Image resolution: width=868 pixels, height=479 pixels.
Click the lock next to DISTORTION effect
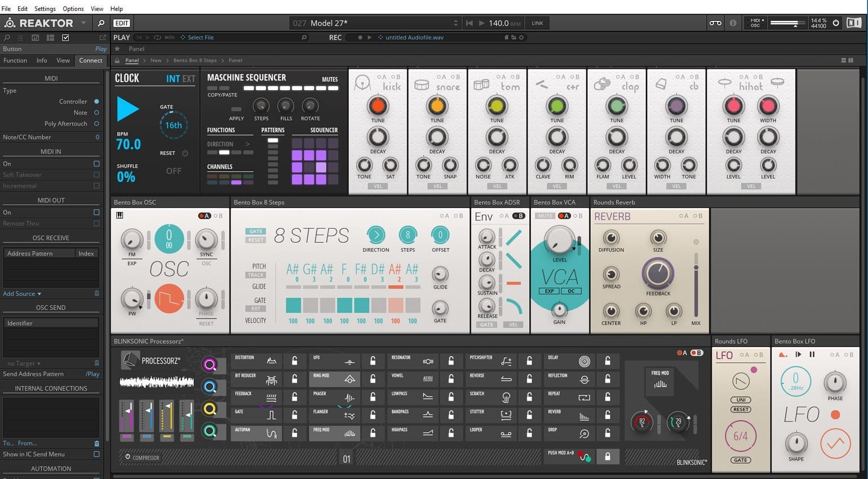tap(295, 361)
